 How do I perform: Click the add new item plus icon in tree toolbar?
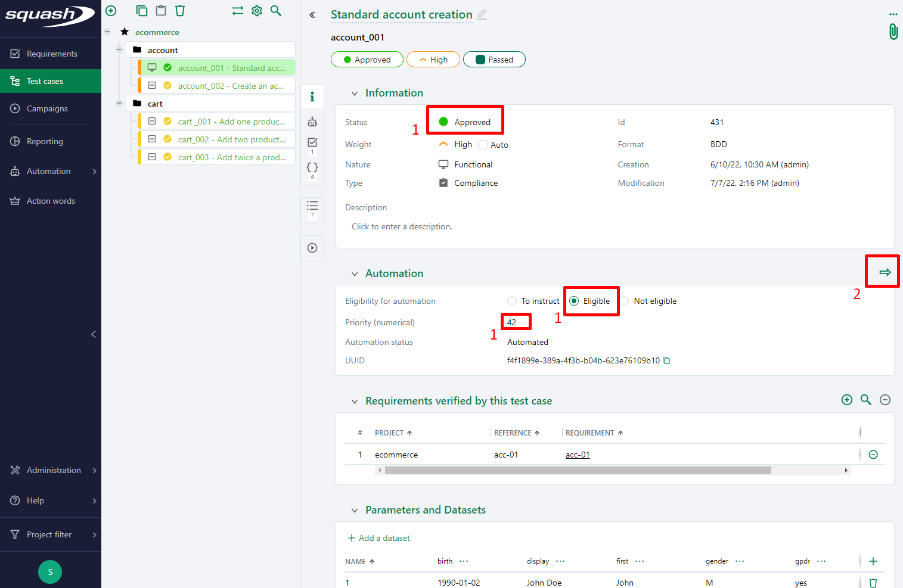pos(111,11)
